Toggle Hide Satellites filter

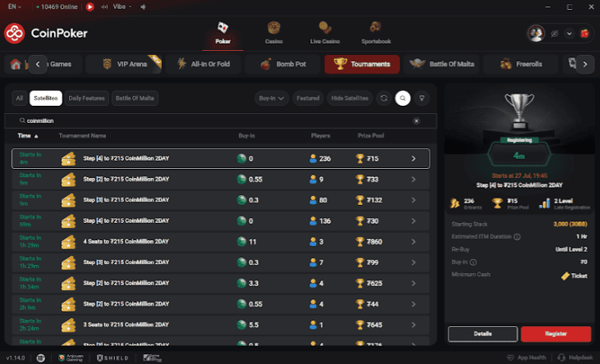[x=350, y=98]
